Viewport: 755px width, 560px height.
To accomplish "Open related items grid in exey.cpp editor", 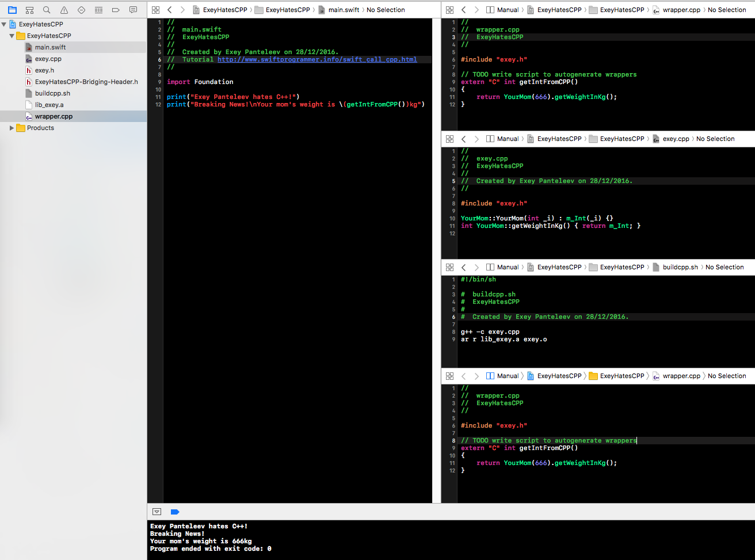I will click(450, 139).
